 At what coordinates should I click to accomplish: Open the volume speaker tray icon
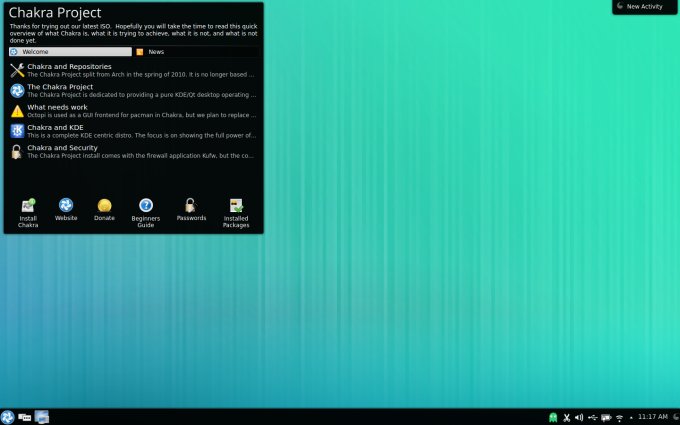(579, 418)
